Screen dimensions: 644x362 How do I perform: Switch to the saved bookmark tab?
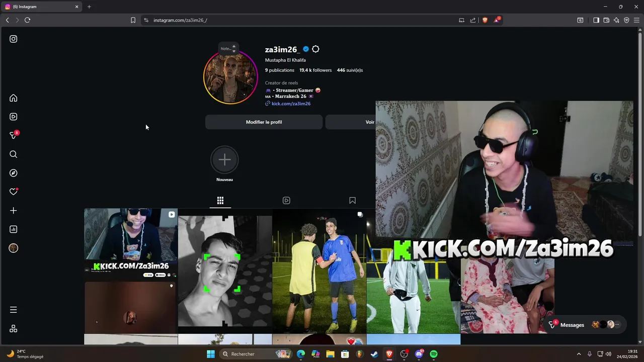pos(352,201)
